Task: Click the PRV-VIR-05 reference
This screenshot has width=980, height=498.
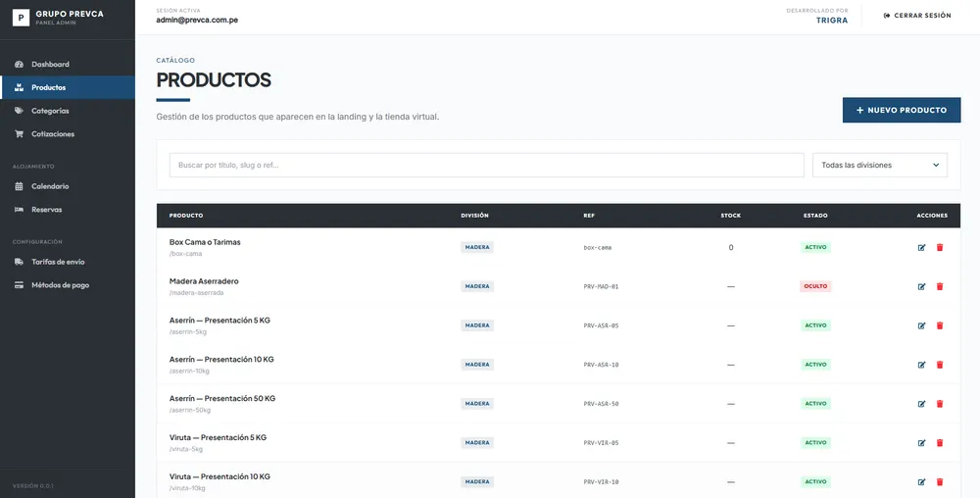Action: click(602, 443)
